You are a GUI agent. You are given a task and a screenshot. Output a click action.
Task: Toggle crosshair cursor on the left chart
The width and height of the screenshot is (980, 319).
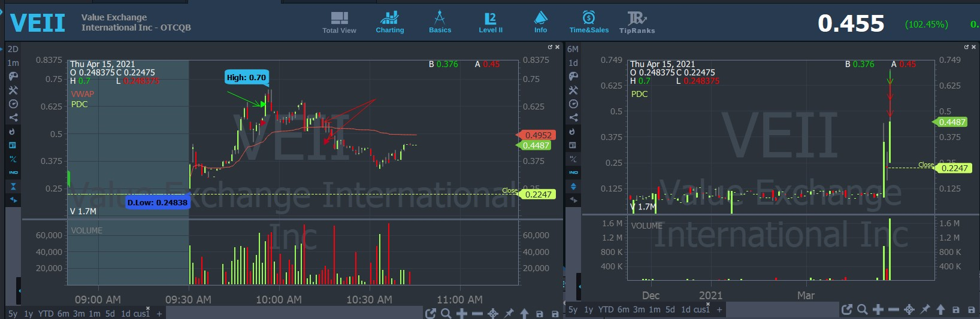tap(493, 314)
